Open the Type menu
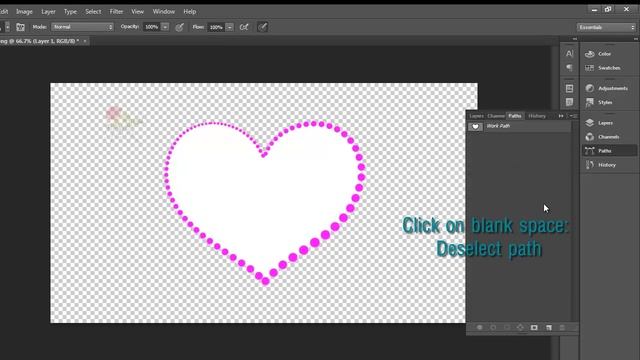 click(x=70, y=11)
